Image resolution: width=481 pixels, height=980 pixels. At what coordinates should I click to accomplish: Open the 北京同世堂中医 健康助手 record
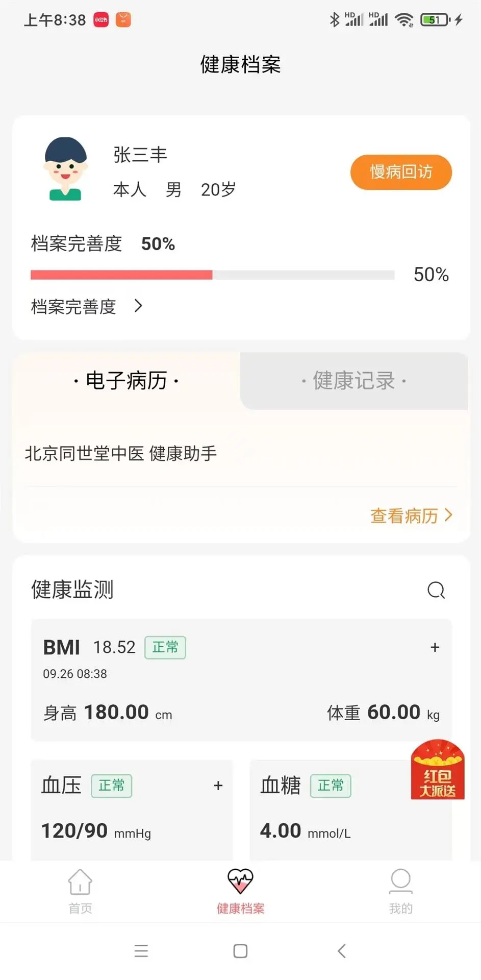[121, 453]
